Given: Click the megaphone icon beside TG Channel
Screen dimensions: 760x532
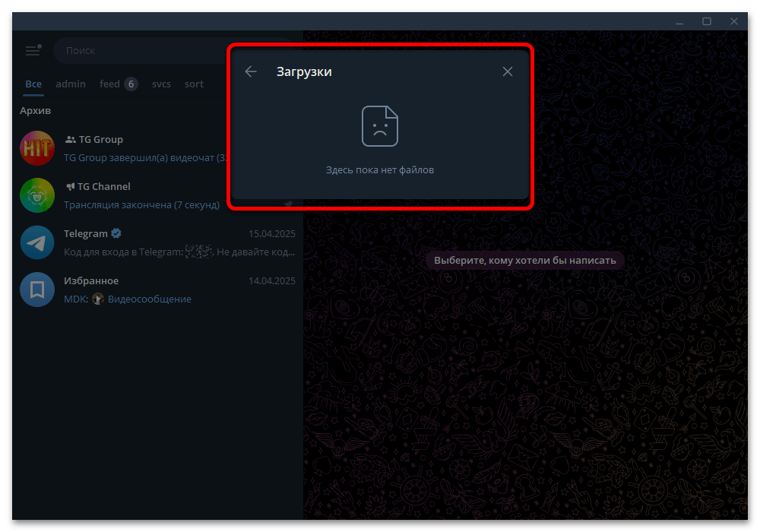Looking at the screenshot, I should [x=70, y=186].
